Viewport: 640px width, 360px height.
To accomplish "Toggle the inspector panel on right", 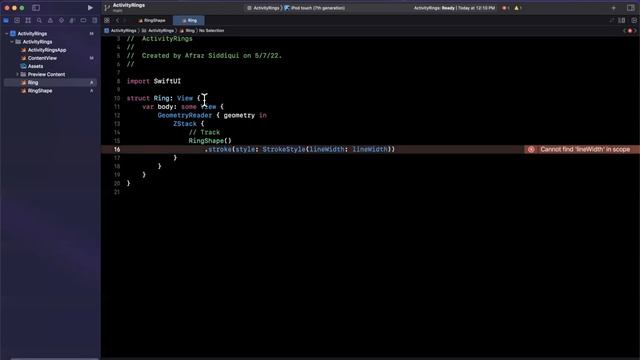I will coord(631,8).
